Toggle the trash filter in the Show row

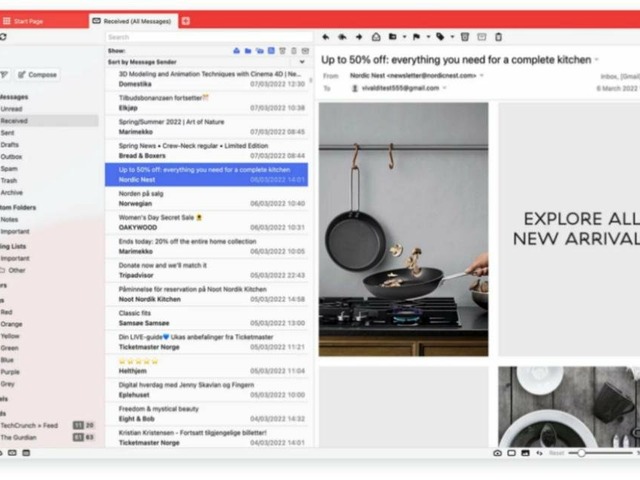coord(293,50)
